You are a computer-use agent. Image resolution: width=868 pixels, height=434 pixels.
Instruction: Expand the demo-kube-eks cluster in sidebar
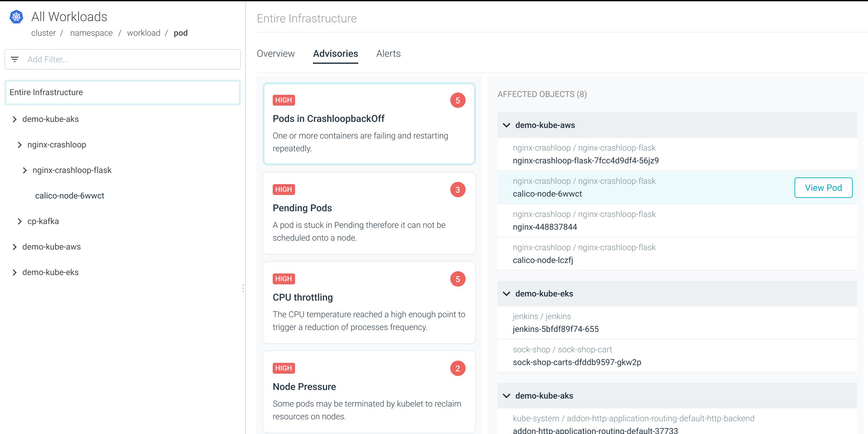pyautogui.click(x=14, y=272)
